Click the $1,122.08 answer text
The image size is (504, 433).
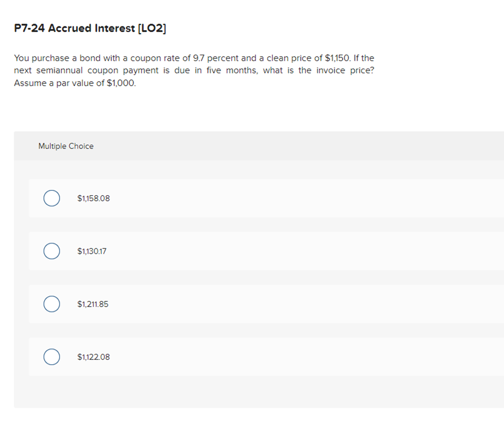point(93,357)
